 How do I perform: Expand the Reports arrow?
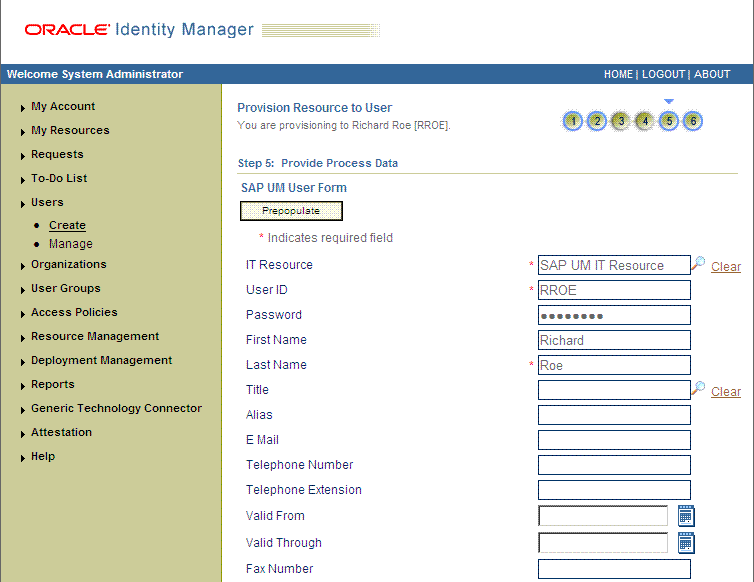[x=23, y=387]
